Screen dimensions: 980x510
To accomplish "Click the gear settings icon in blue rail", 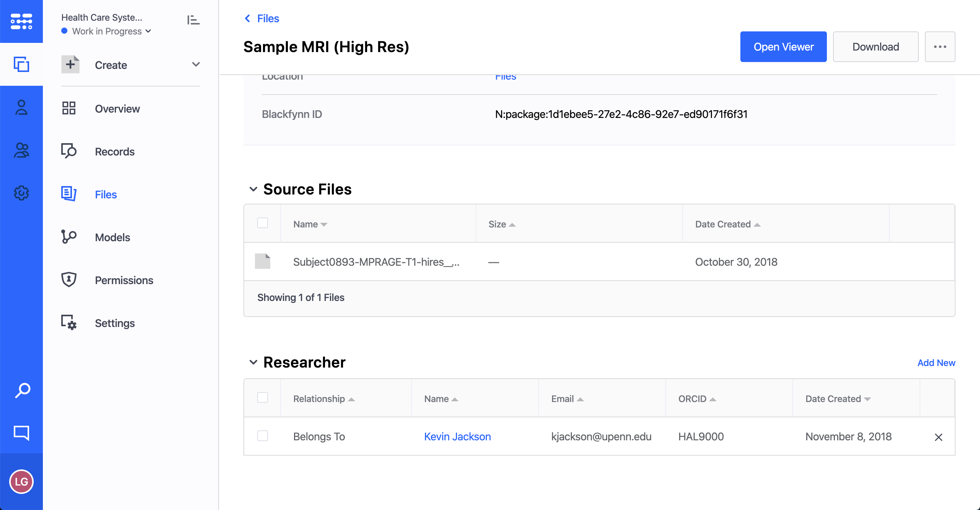I will coord(21,193).
